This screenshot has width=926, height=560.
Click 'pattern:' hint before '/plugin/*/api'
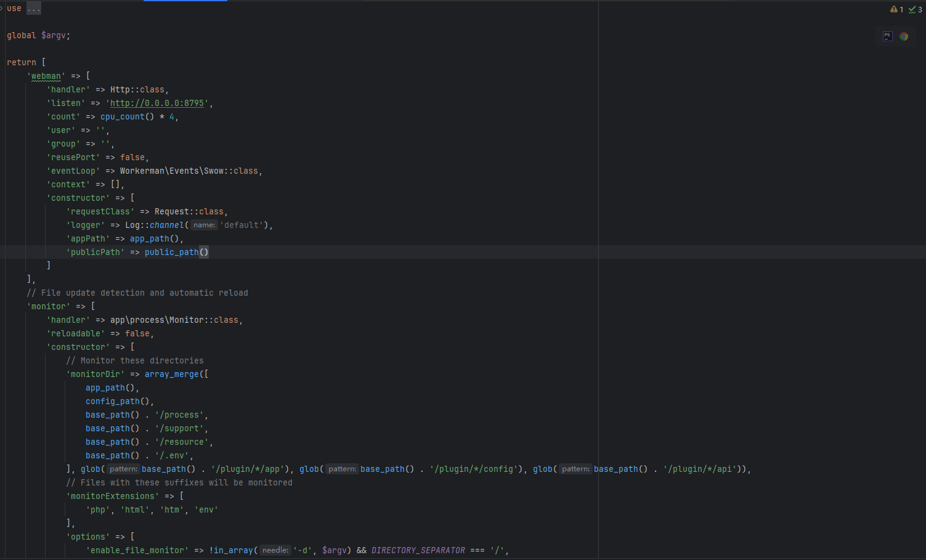tap(575, 469)
